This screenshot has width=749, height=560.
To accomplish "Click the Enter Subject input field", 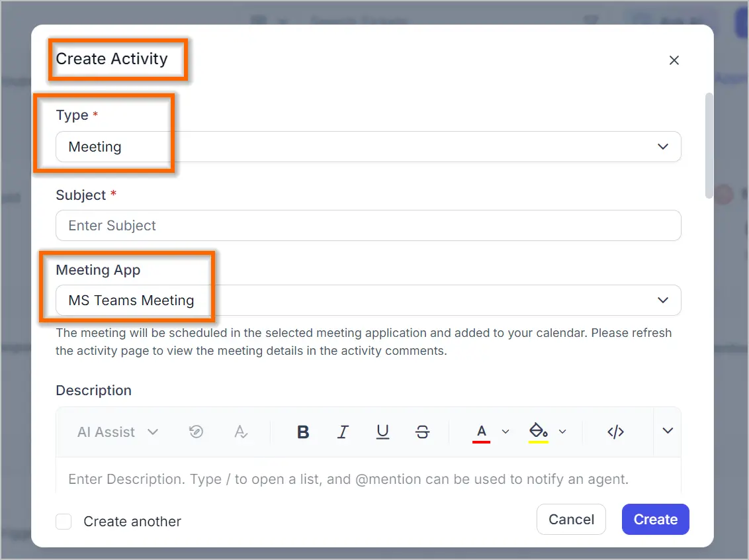I will pos(369,226).
